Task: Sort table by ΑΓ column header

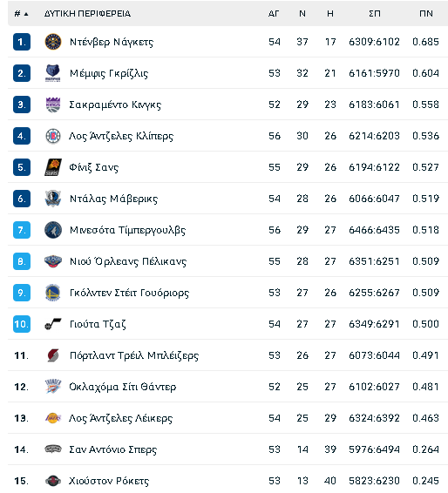Action: [274, 14]
